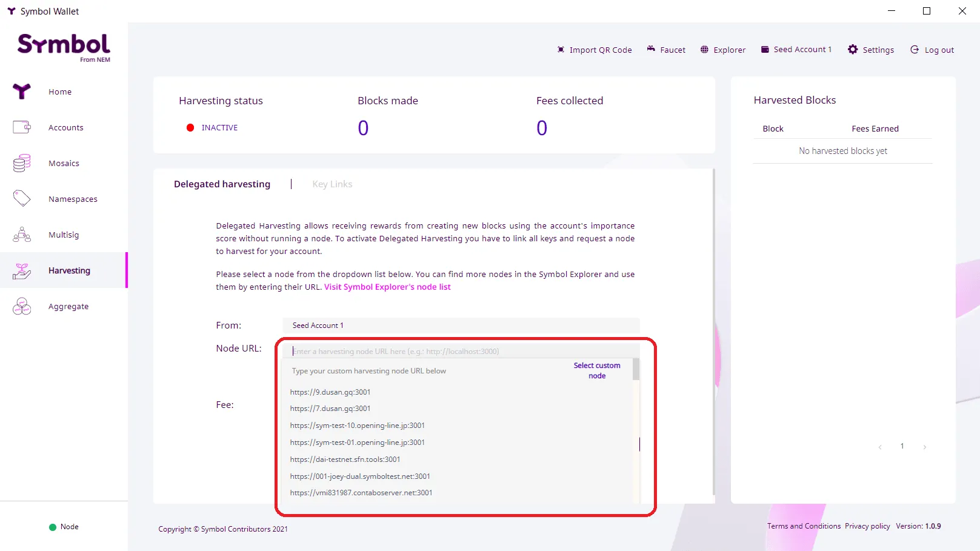Screen dimensions: 980x551
Task: Visit Symbol Explorer's node list link
Action: pyautogui.click(x=387, y=287)
